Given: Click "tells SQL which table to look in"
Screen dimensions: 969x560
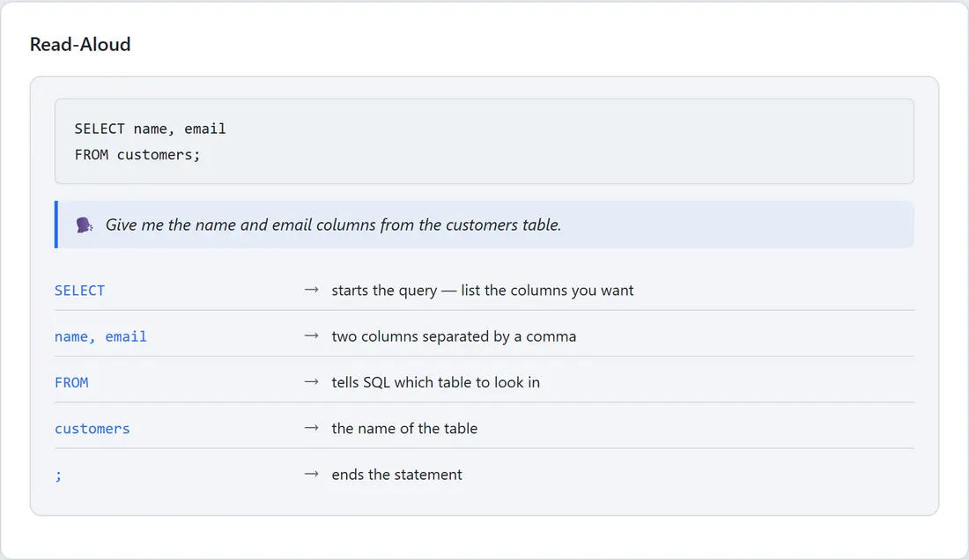Looking at the screenshot, I should [x=436, y=382].
